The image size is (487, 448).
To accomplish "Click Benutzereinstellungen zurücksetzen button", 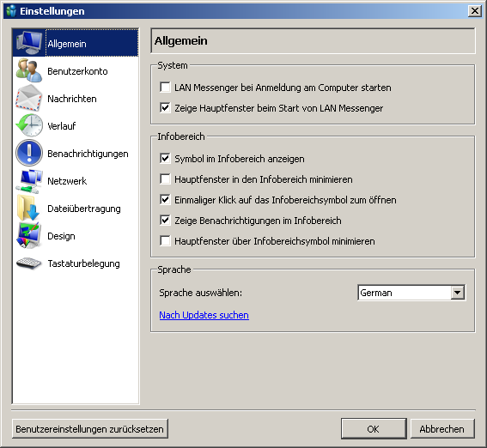I will click(90, 429).
